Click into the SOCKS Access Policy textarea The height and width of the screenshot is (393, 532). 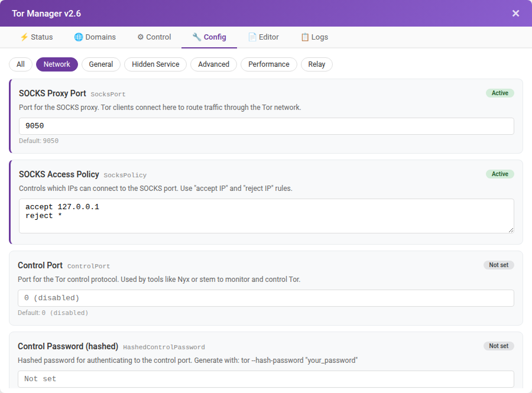267,216
